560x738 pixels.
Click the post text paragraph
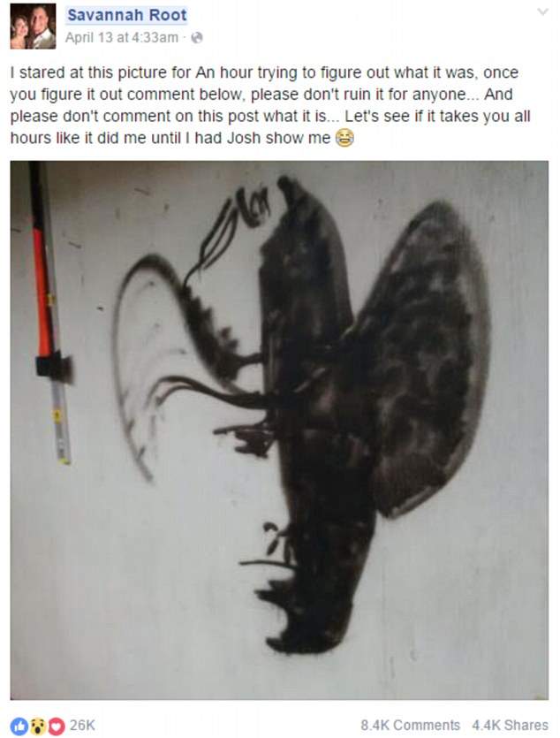(x=270, y=105)
